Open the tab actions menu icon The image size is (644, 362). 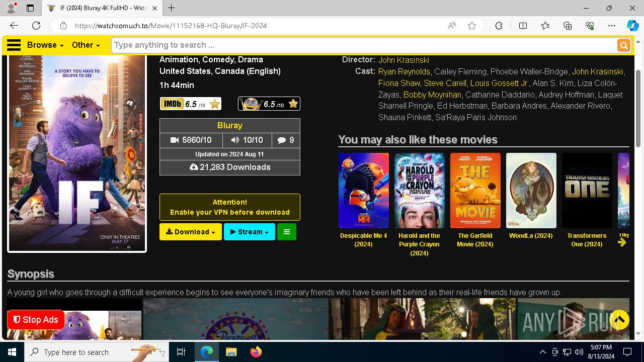tap(30, 8)
